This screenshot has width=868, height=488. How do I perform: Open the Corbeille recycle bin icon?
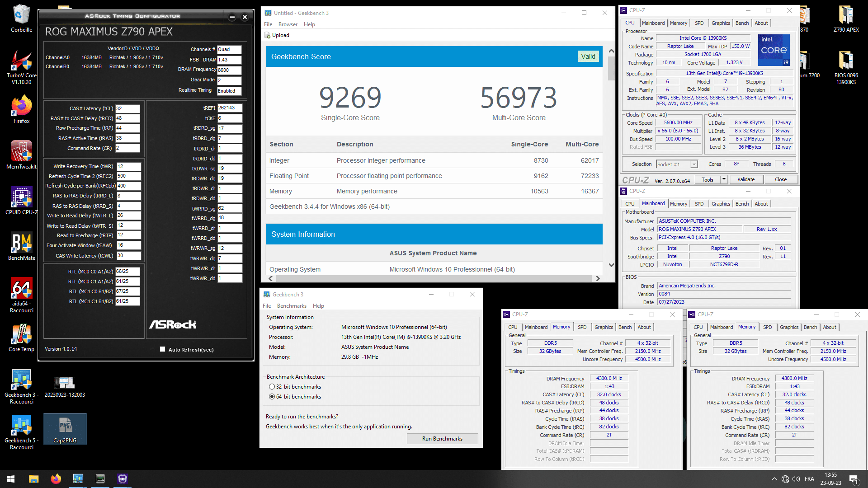coord(21,19)
